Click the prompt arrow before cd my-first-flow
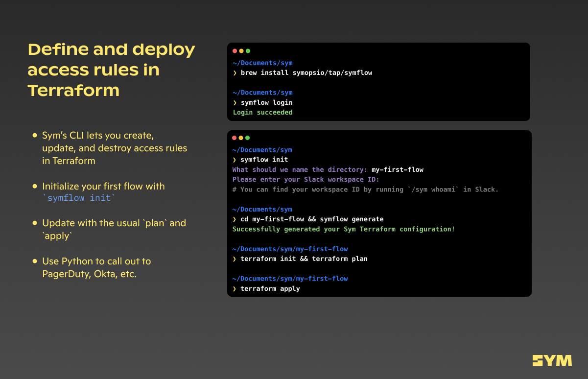The width and height of the screenshot is (588, 379). pos(235,219)
